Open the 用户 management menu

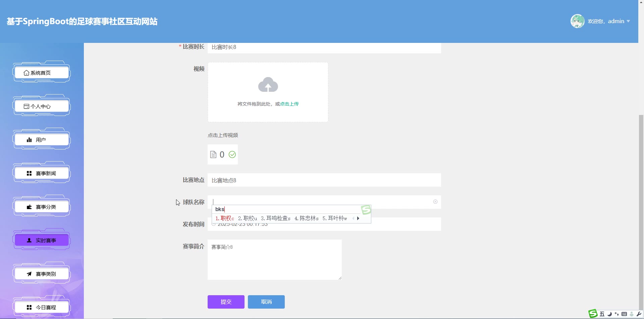(x=42, y=140)
